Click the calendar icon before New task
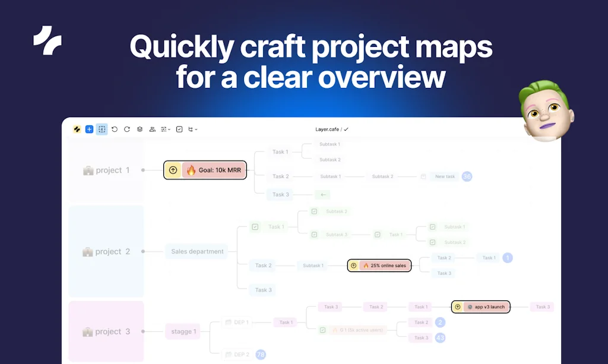The height and width of the screenshot is (364, 608). point(423,176)
